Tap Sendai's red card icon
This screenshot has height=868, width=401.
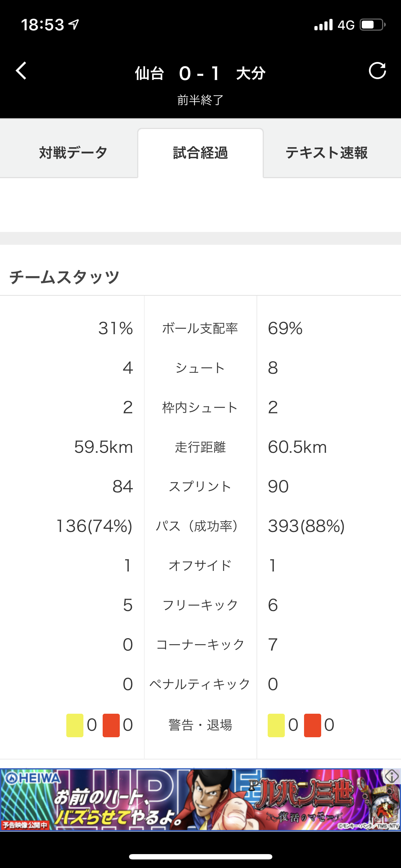coord(111,725)
